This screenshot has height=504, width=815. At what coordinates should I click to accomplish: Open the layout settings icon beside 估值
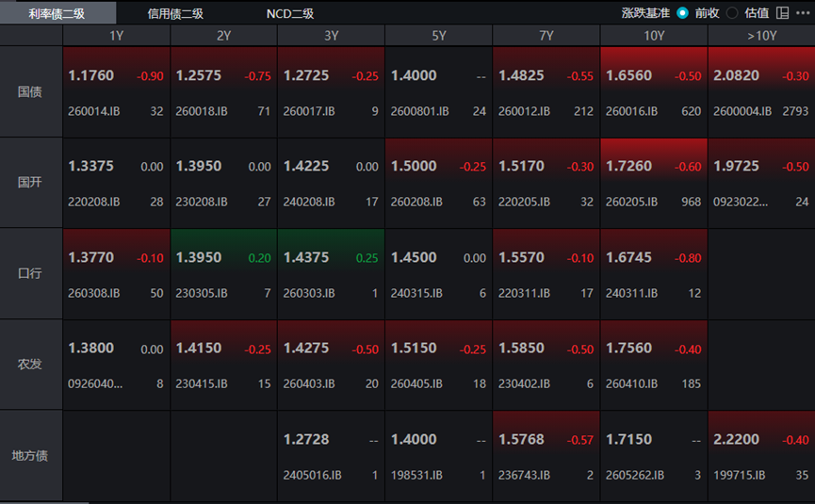[782, 13]
